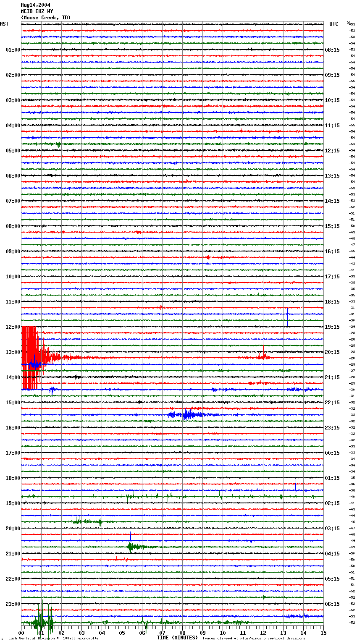Click the MST time label "20:00"

(13, 529)
